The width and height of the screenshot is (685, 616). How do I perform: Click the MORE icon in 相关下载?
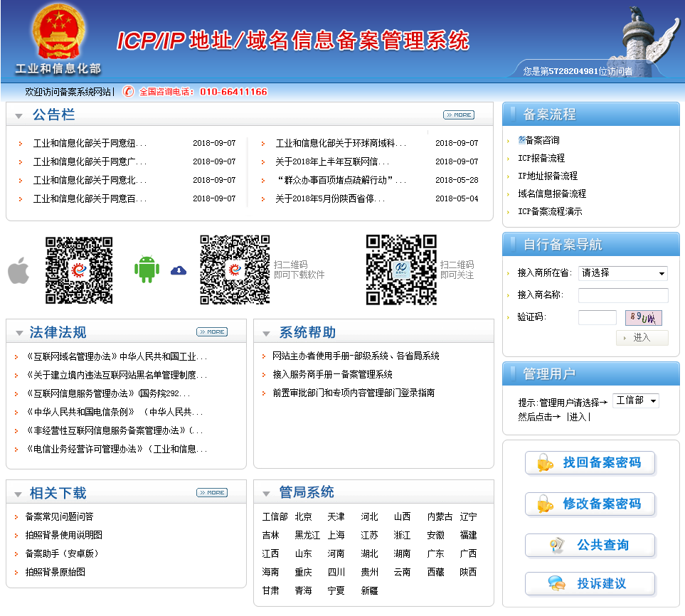(212, 493)
